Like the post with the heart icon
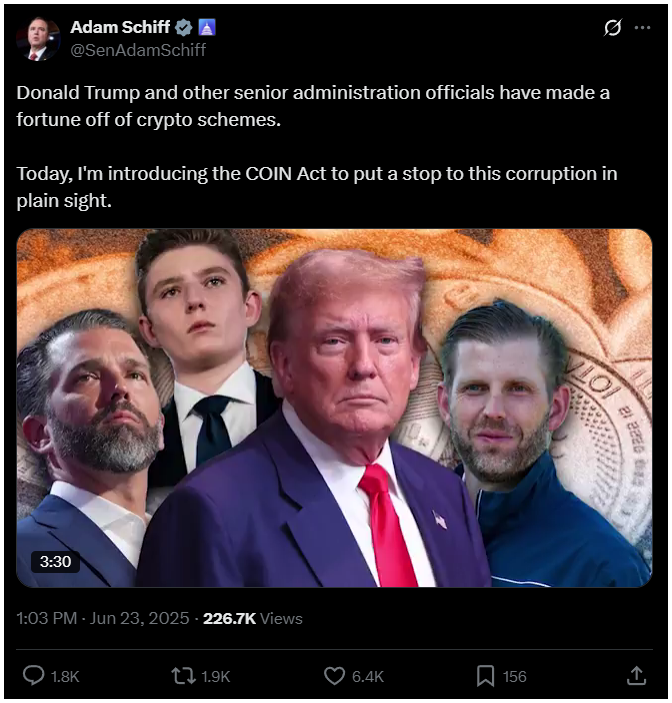Viewport: 672px width, 703px height. pos(334,676)
